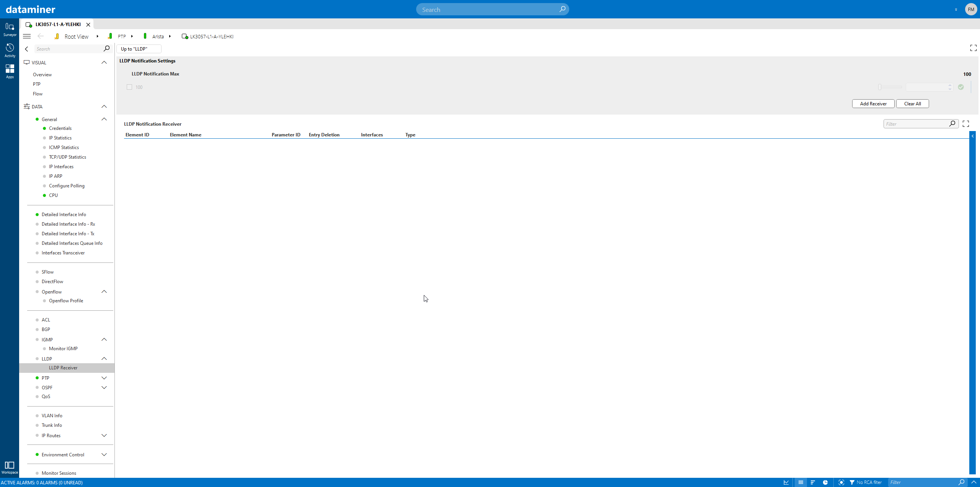Open the trend graph icon in status bar

[x=786, y=482]
